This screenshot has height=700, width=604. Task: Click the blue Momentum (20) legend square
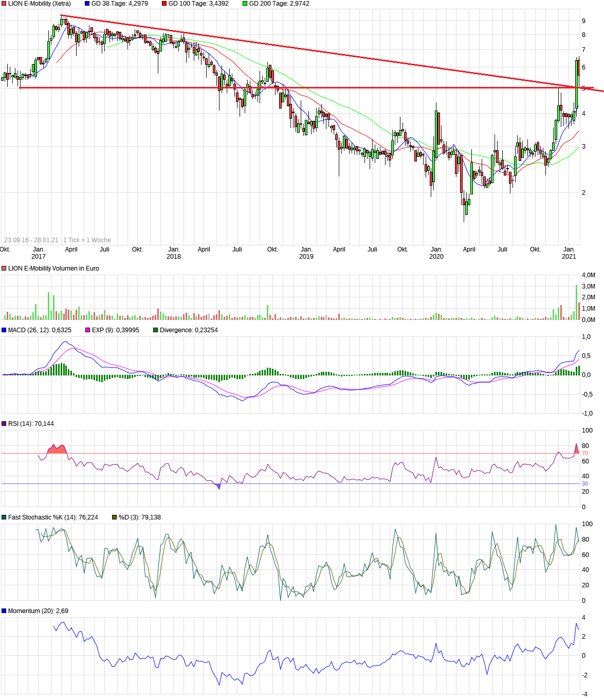(4, 611)
